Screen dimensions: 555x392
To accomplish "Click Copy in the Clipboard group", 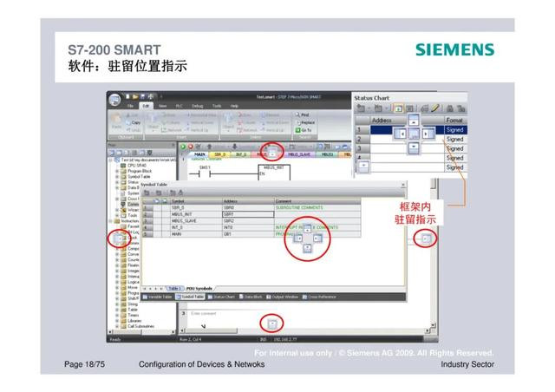I will coord(133,122).
